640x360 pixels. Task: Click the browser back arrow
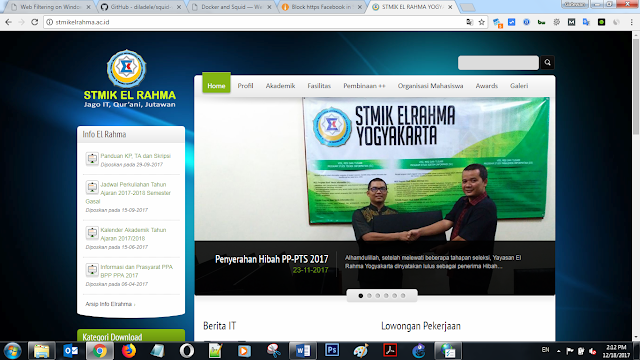tap(9, 22)
